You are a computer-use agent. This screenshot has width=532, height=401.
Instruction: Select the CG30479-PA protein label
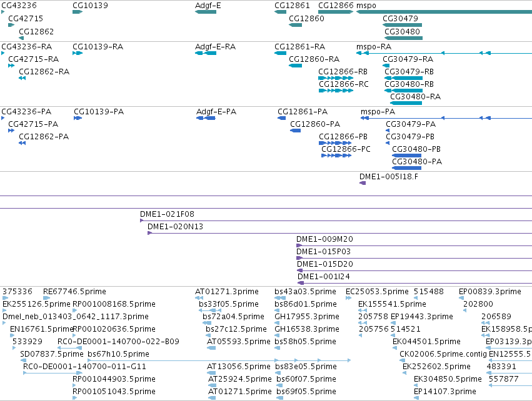411,124
